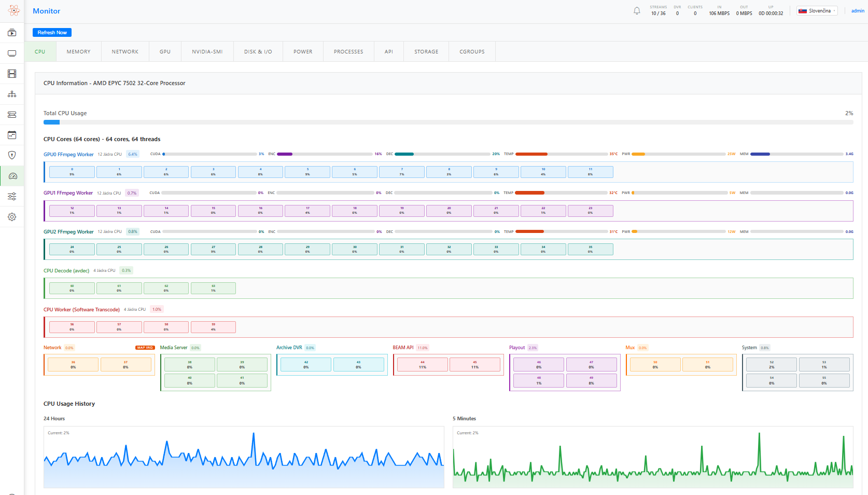Click the Refresh Now button

click(x=52, y=33)
